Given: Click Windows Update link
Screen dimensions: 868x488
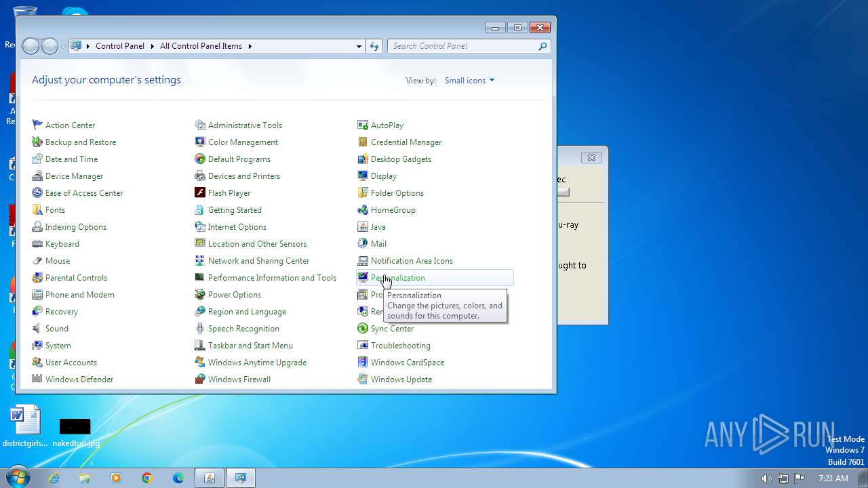Looking at the screenshot, I should [401, 379].
